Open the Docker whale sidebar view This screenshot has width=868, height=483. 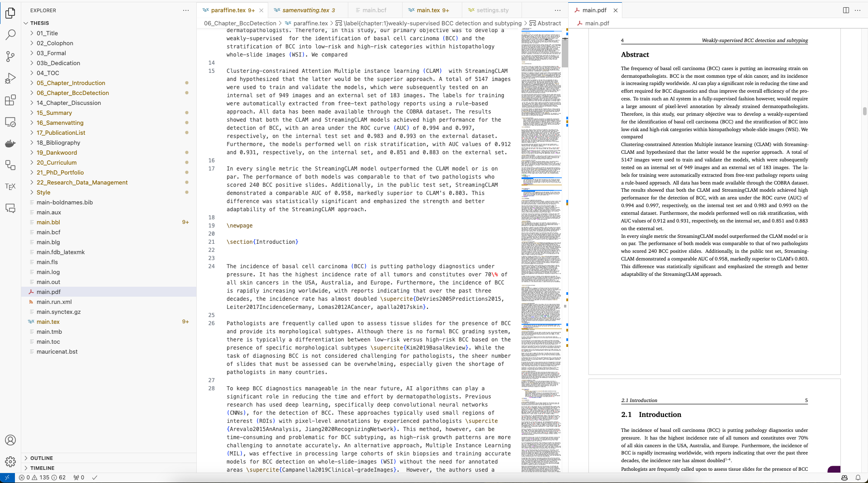(10, 144)
